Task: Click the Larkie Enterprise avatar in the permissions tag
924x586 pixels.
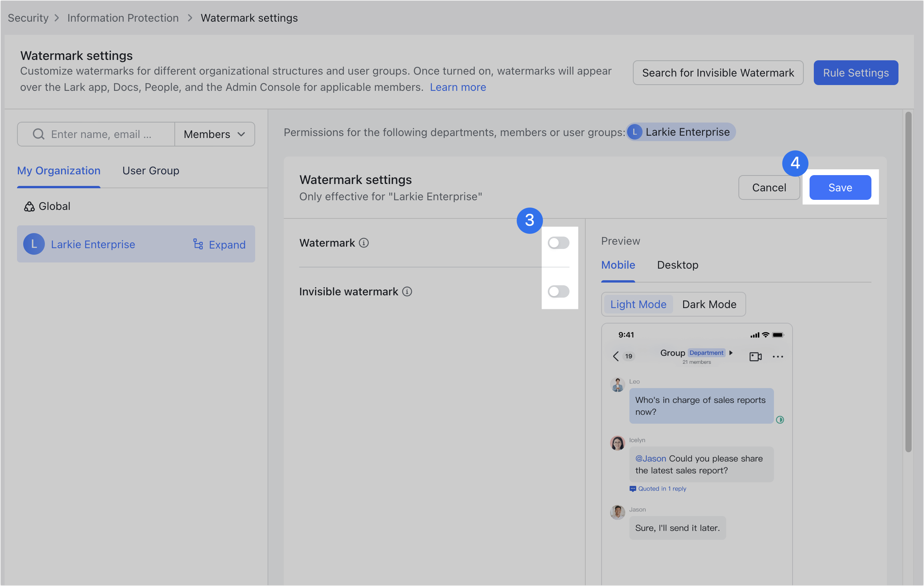Action: [634, 132]
